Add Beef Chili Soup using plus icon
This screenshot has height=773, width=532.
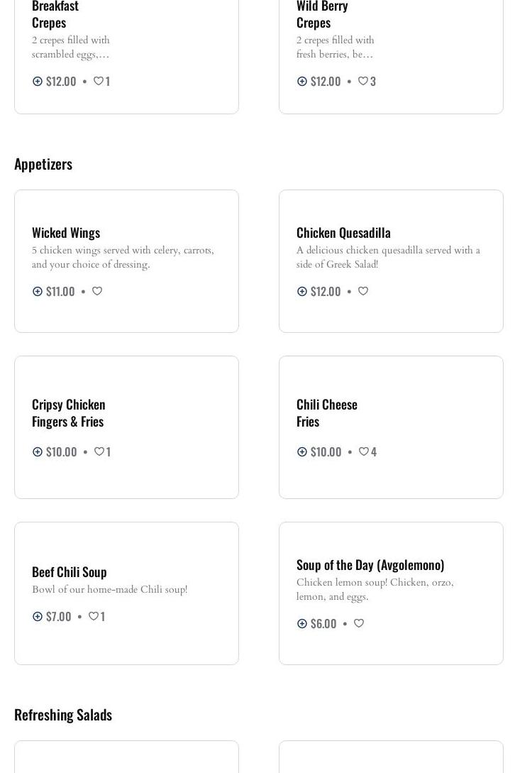[x=38, y=616]
